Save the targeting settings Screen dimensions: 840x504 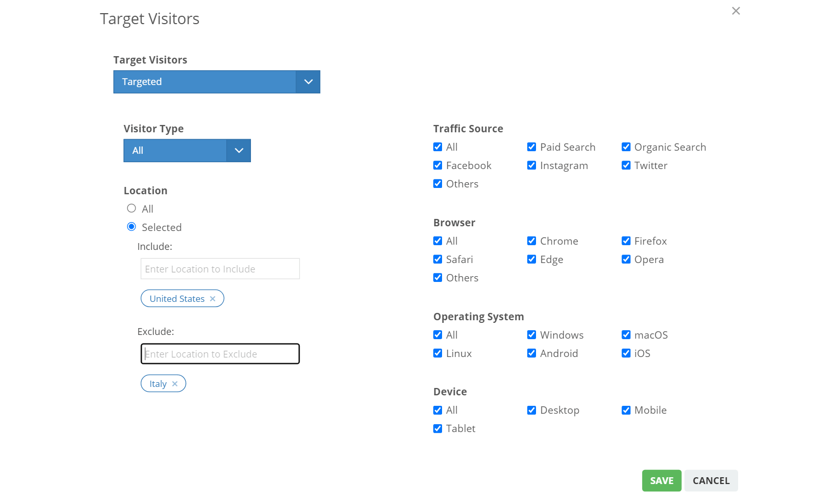pos(661,481)
